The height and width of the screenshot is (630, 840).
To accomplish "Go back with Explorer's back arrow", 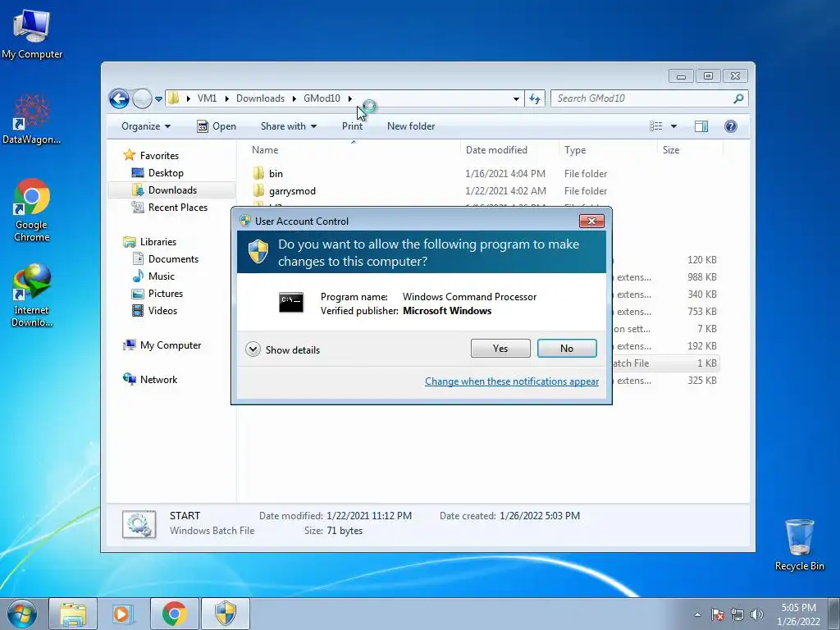I will click(119, 98).
